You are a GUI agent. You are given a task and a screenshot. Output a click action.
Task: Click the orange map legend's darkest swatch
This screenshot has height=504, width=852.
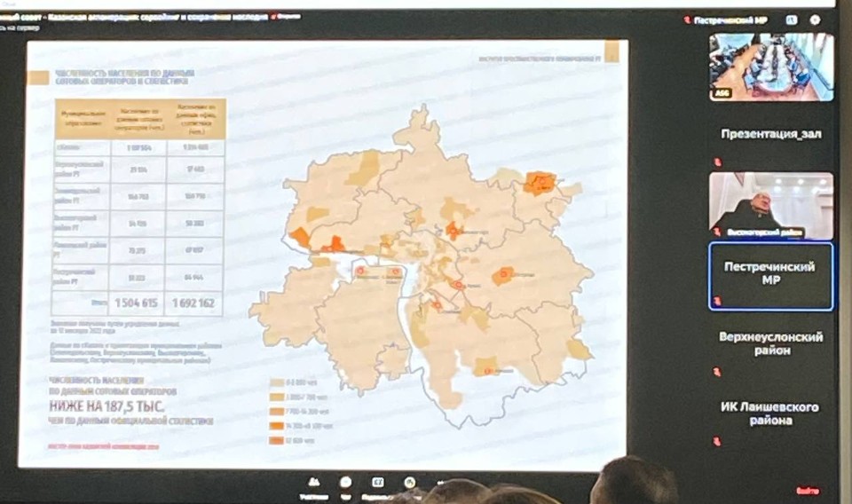click(x=277, y=440)
